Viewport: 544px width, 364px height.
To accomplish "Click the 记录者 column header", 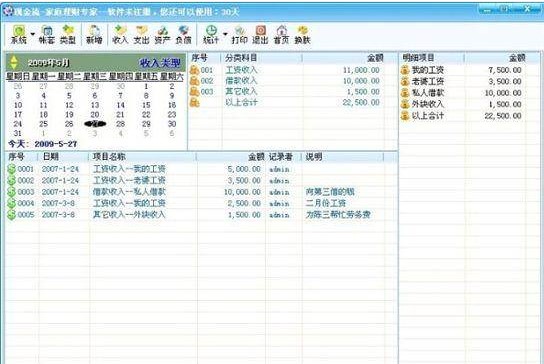I will [280, 157].
